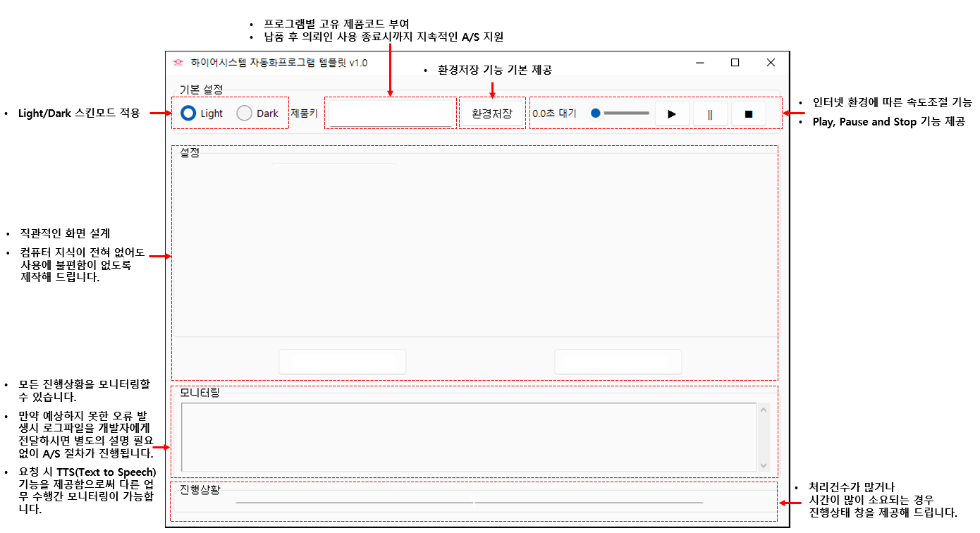The width and height of the screenshot is (980, 533).
Task: Click the right end of wait-time slider track
Action: [647, 113]
